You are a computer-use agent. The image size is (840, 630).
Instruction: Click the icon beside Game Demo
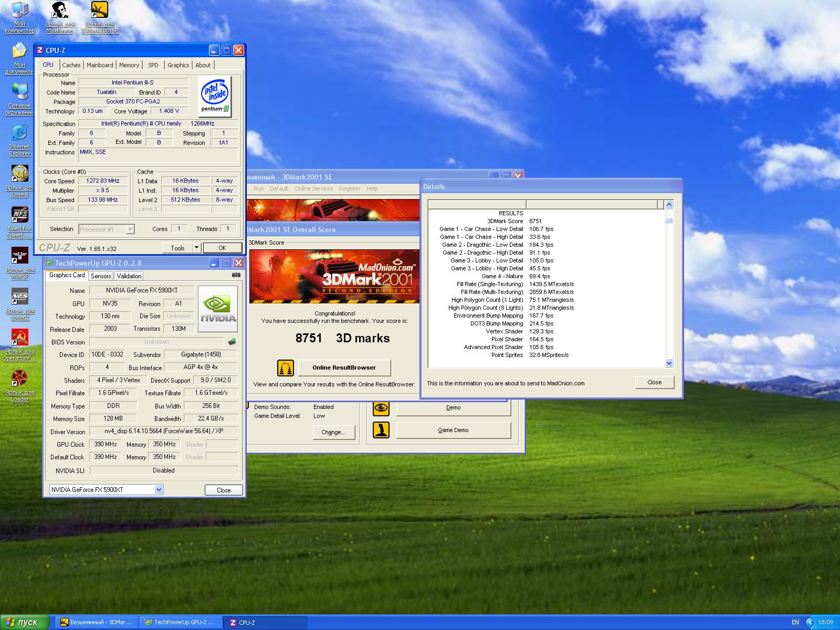pos(381,430)
